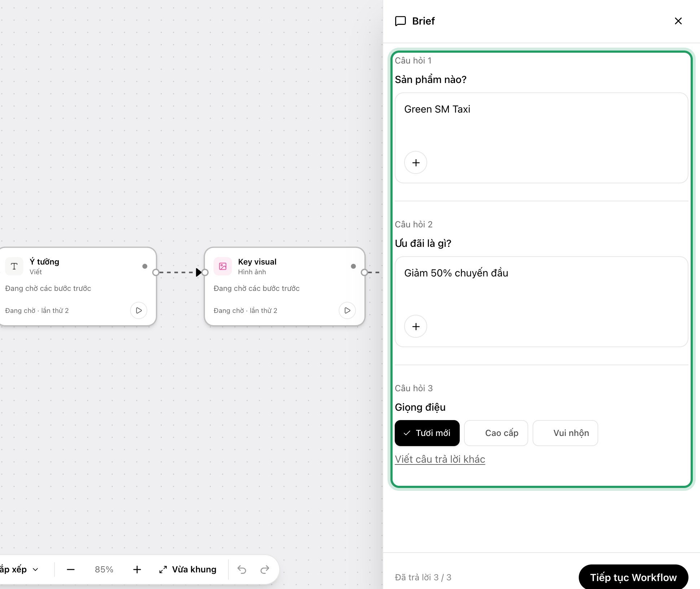Click Tiếp tục Workflow button
The height and width of the screenshot is (589, 700).
(x=633, y=577)
